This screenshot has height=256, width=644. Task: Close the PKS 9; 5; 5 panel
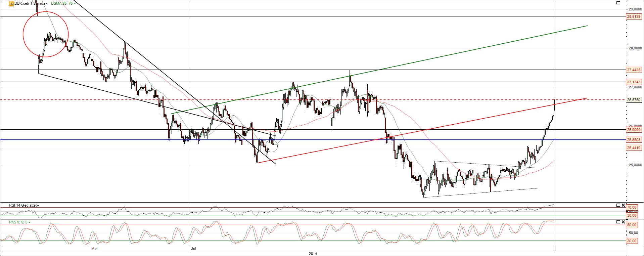[624, 222]
